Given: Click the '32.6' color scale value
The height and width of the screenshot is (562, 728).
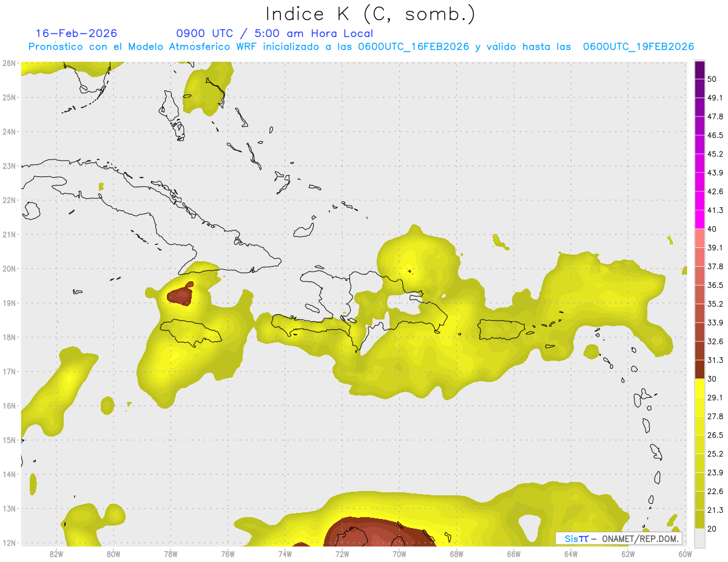Looking at the screenshot, I should (x=715, y=341).
